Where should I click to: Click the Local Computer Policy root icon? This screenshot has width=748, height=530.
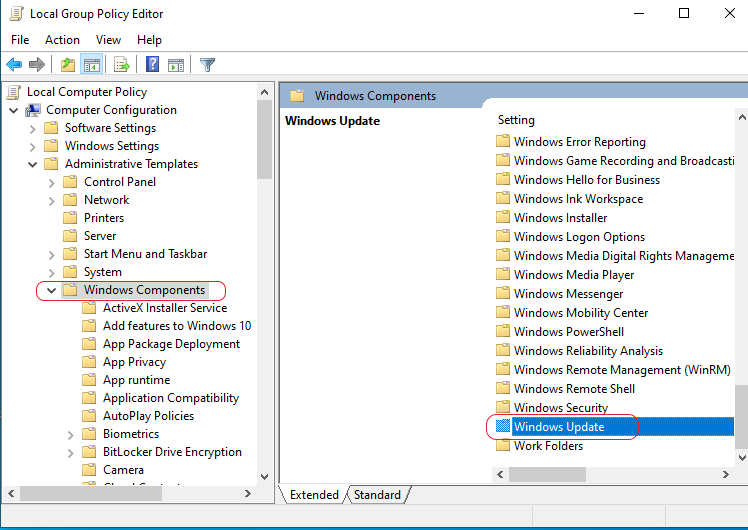tap(14, 92)
